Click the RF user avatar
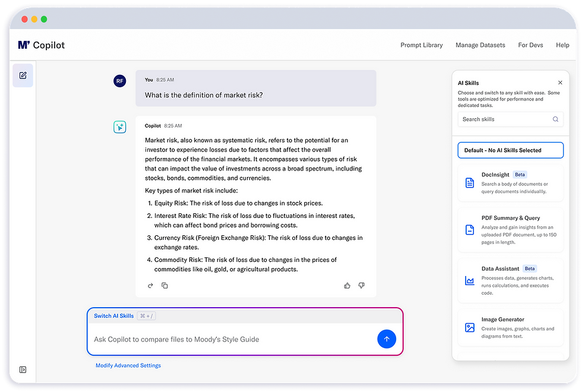582x392 pixels. tap(119, 81)
